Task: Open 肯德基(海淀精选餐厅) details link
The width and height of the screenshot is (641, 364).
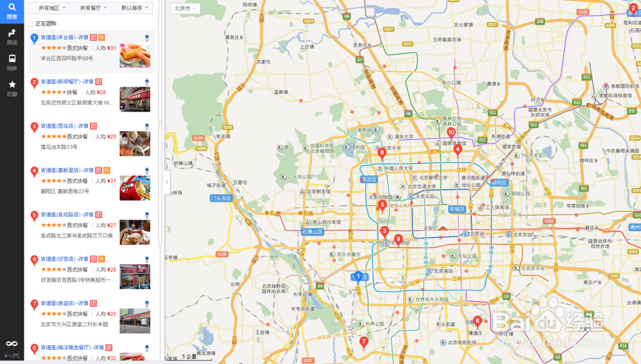Action: pyautogui.click(x=72, y=348)
